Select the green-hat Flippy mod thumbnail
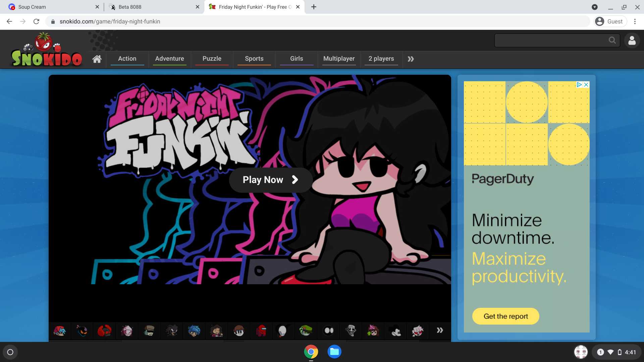644x362 pixels. tap(306, 331)
